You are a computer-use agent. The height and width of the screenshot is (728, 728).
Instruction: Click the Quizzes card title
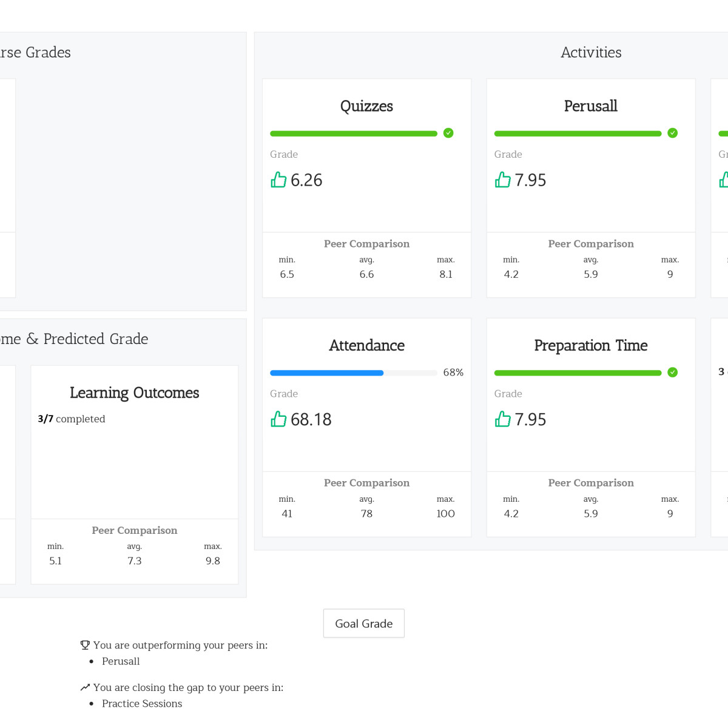coord(366,106)
